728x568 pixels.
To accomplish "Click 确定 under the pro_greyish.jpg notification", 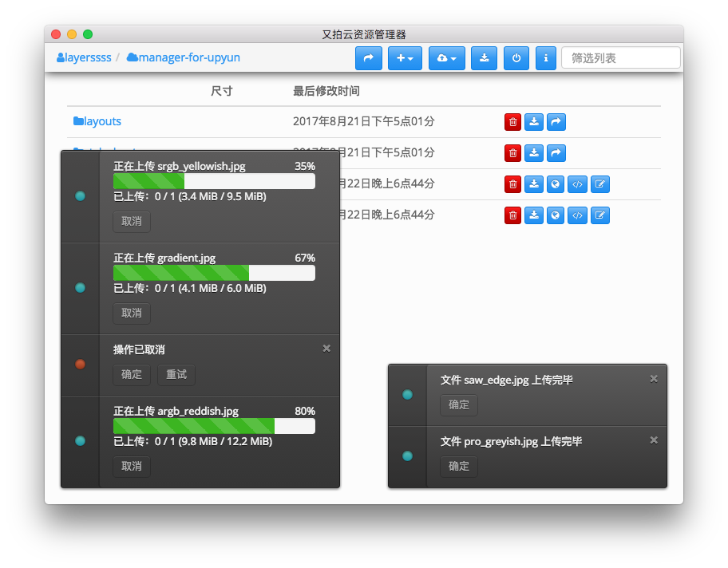I will point(459,467).
